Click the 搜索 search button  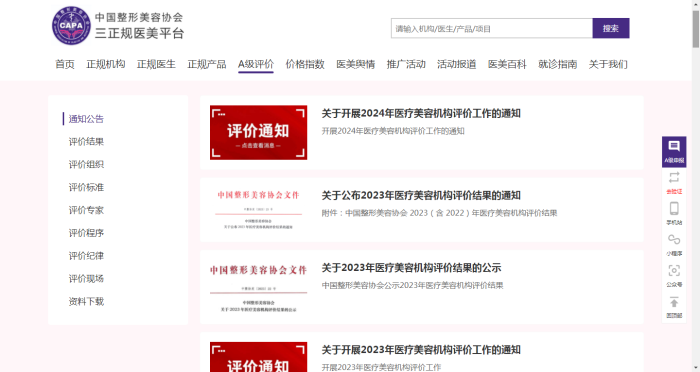(x=611, y=28)
